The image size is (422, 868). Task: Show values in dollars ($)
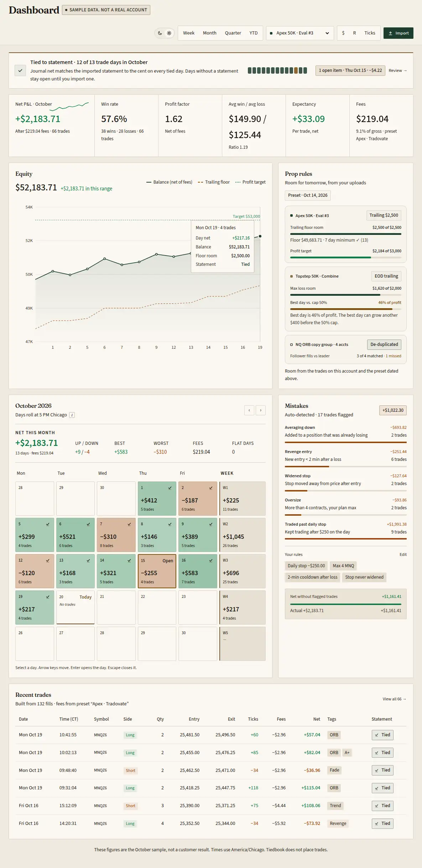pos(343,33)
